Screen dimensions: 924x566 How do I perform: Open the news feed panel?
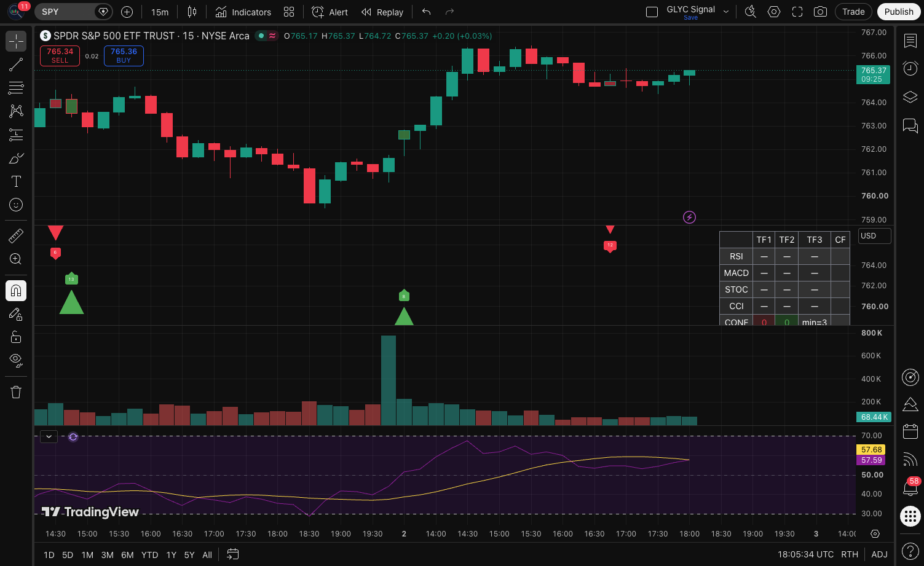coord(910,460)
